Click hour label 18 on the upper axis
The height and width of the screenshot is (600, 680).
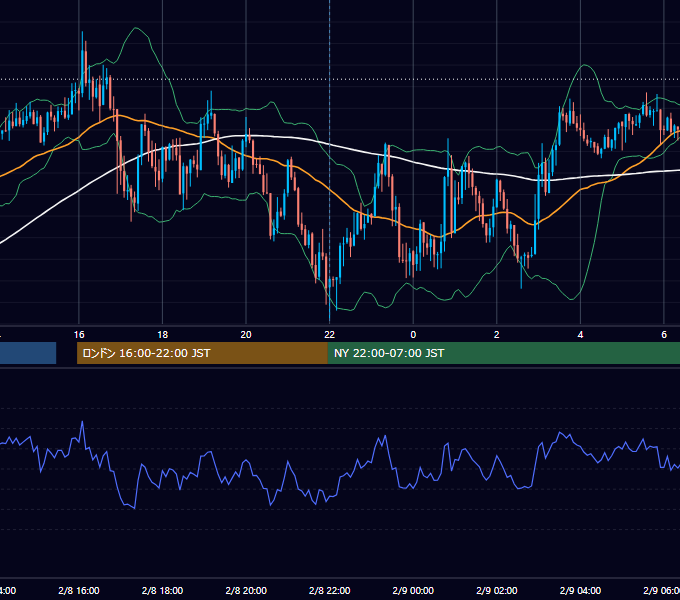[162, 335]
